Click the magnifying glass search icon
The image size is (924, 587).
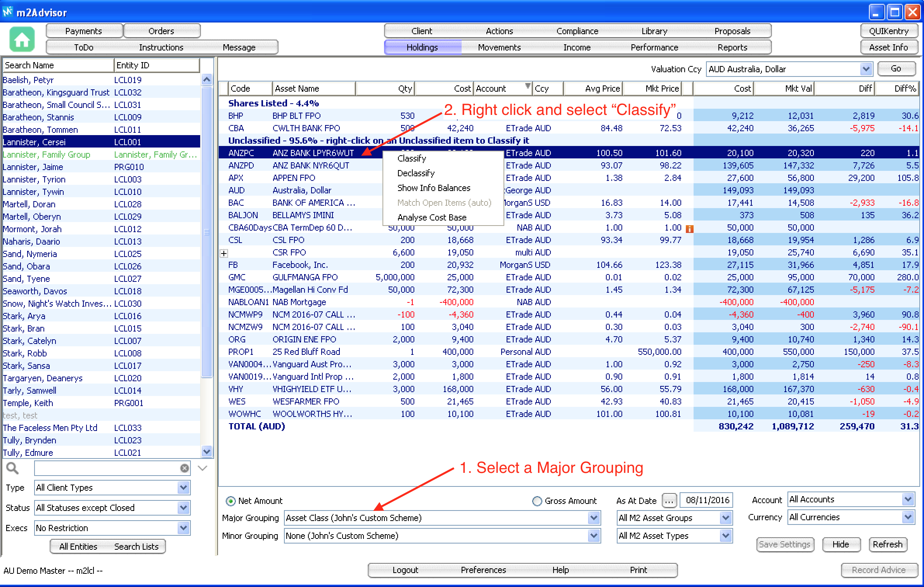pos(12,468)
